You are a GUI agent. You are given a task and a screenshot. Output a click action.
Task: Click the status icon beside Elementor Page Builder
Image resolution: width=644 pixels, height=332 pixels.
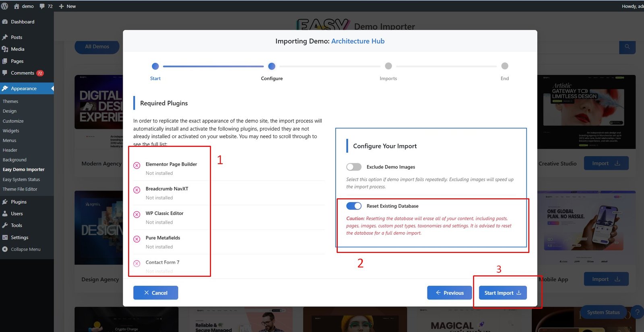pos(137,165)
